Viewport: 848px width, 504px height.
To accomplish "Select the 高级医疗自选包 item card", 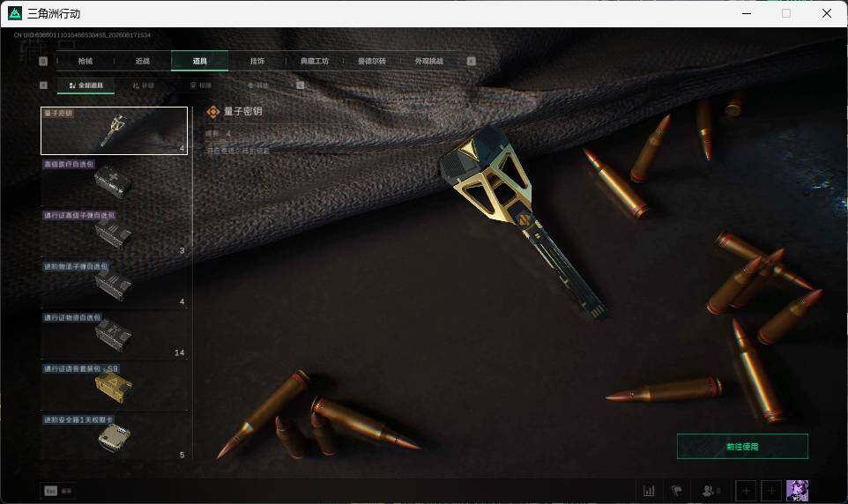I will pyautogui.click(x=114, y=182).
